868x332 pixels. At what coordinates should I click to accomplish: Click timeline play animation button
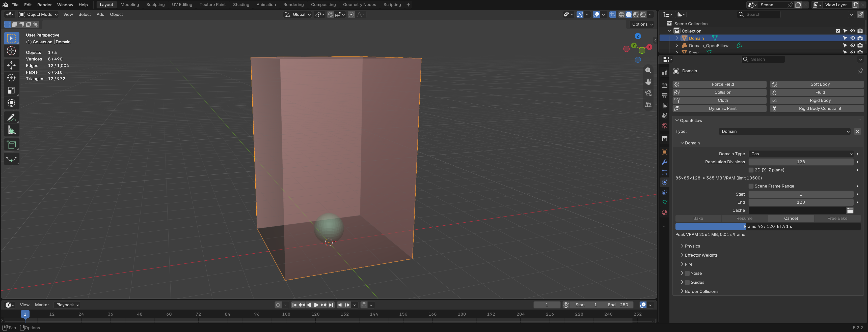(x=316, y=305)
